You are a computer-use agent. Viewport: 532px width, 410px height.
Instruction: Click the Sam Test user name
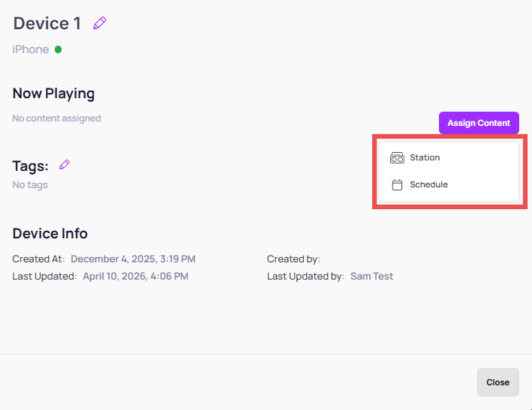point(371,276)
